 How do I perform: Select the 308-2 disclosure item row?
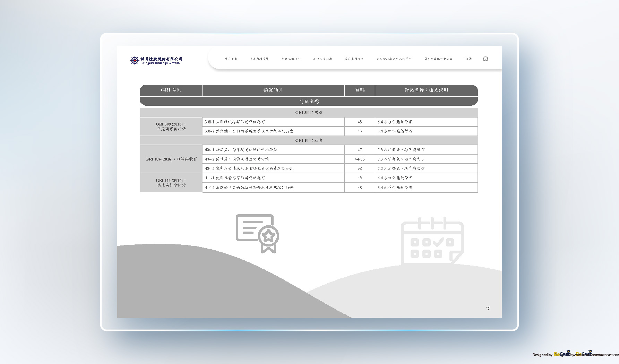click(x=273, y=131)
